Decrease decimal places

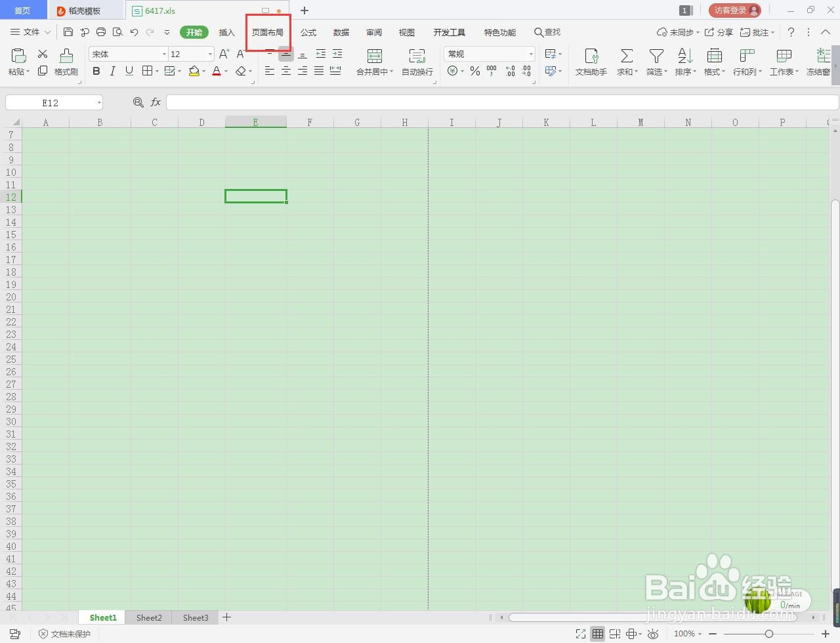point(526,71)
